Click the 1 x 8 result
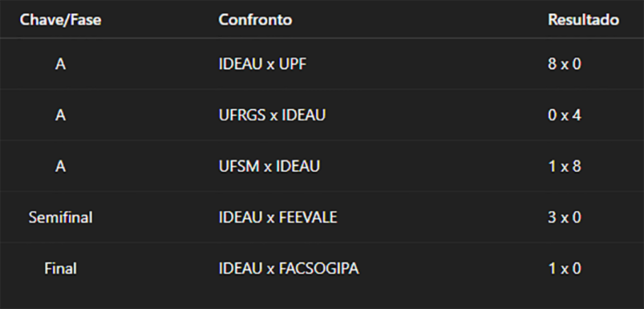The width and height of the screenshot is (644, 309). (x=564, y=166)
